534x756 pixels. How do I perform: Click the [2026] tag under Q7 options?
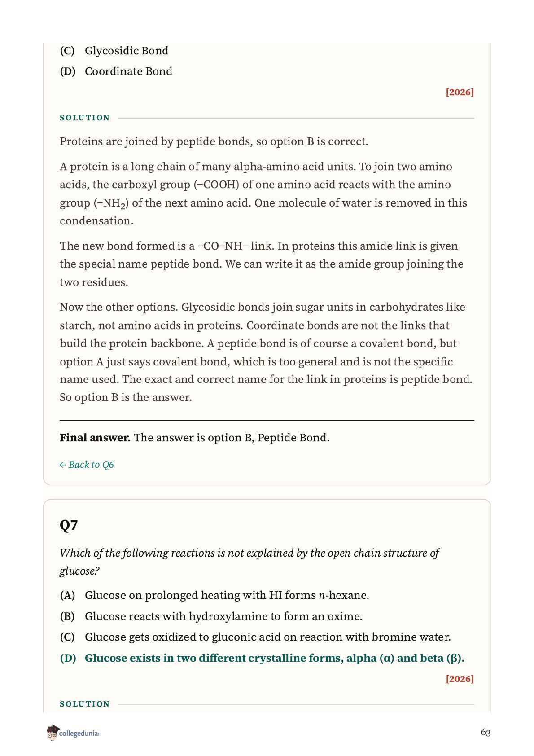[460, 679]
